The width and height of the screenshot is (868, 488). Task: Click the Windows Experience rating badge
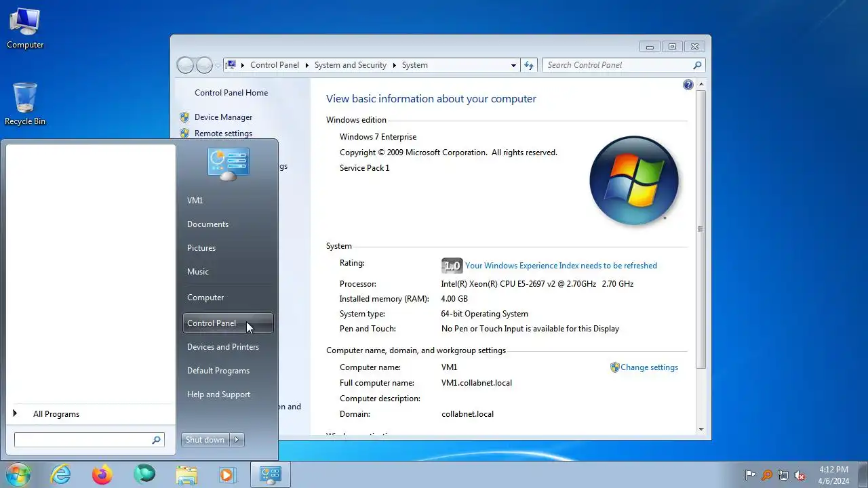pos(452,266)
